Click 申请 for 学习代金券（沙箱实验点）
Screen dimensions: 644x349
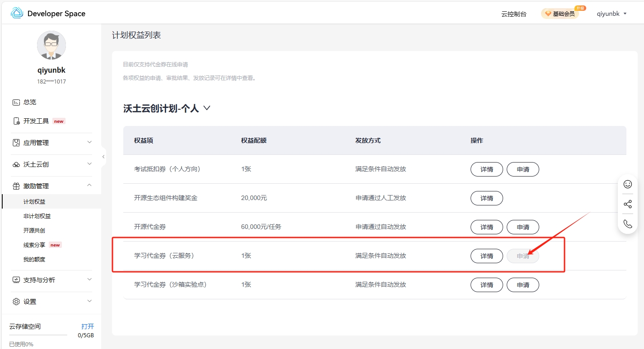click(x=523, y=285)
